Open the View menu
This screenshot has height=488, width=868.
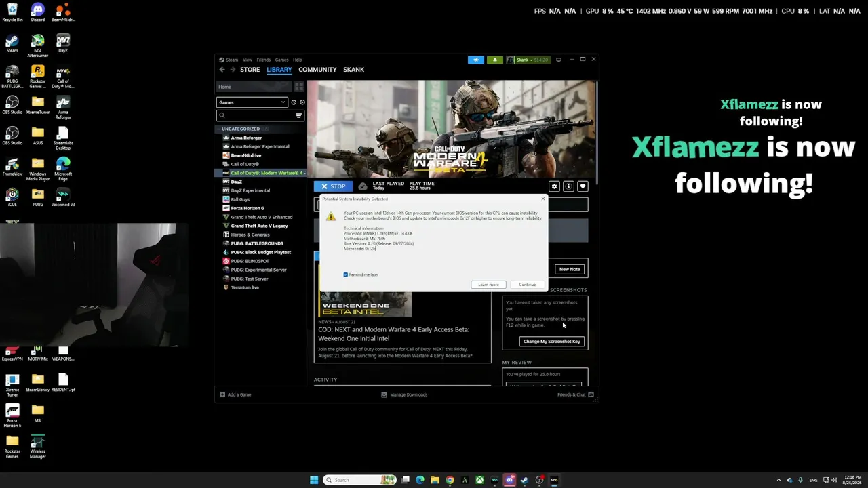248,60
